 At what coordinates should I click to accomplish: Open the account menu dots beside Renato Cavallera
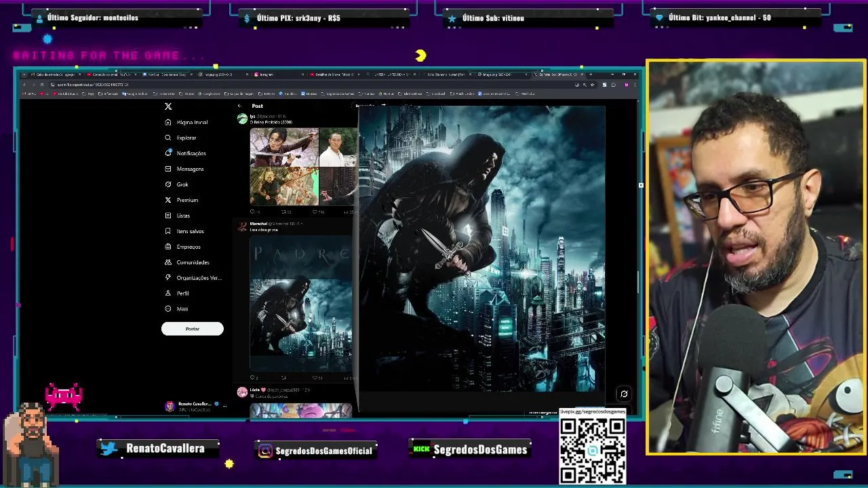click(224, 406)
